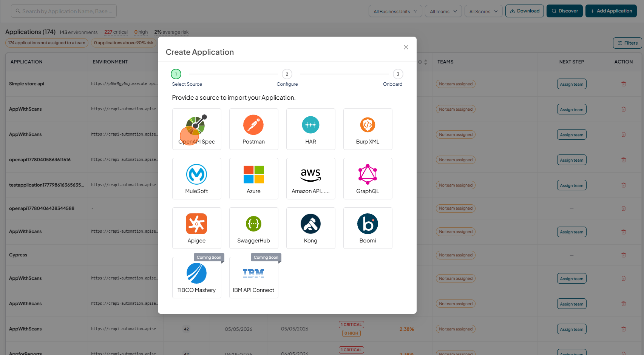Select the Apigee source tile
The width and height of the screenshot is (644, 355).
[x=196, y=228]
